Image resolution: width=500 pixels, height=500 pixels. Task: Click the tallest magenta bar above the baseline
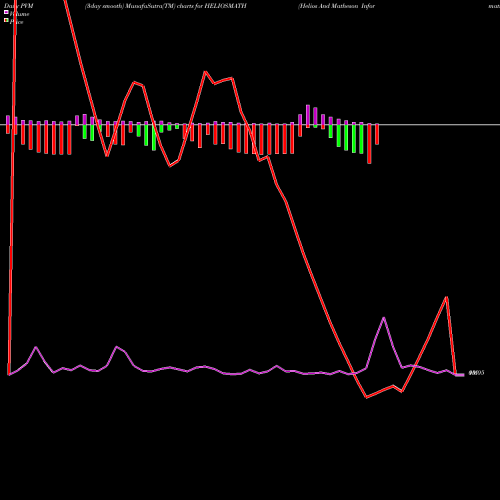point(308,115)
